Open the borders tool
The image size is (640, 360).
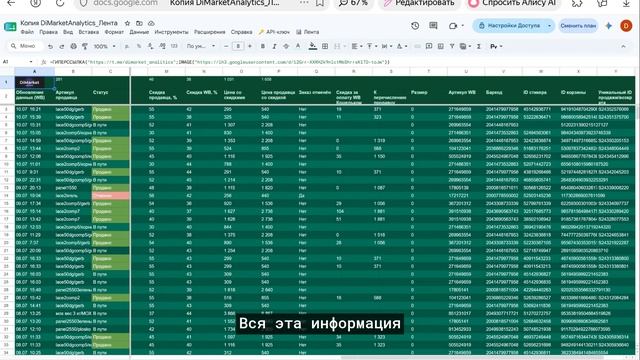325,47
